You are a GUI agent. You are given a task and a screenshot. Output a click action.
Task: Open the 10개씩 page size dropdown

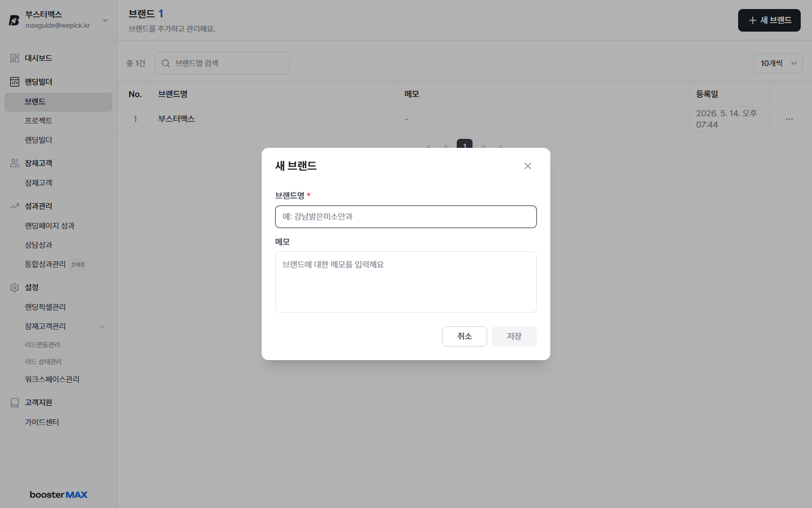[778, 63]
